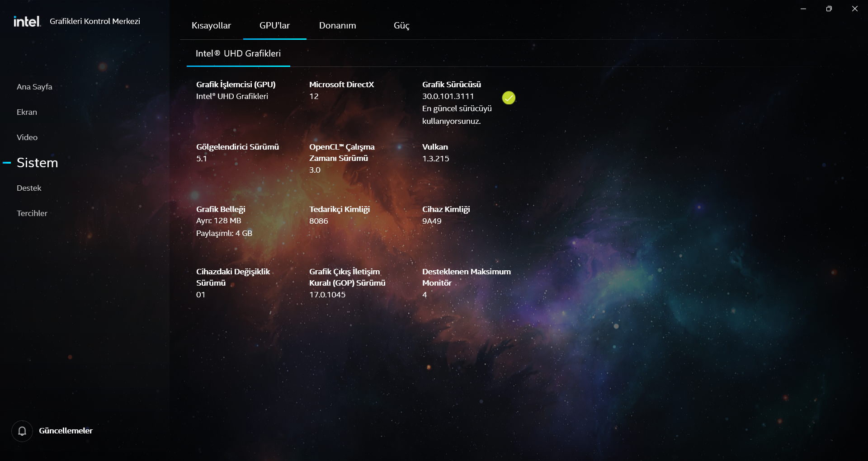Select Sistem in the sidebar
The width and height of the screenshot is (868, 461).
(x=38, y=163)
